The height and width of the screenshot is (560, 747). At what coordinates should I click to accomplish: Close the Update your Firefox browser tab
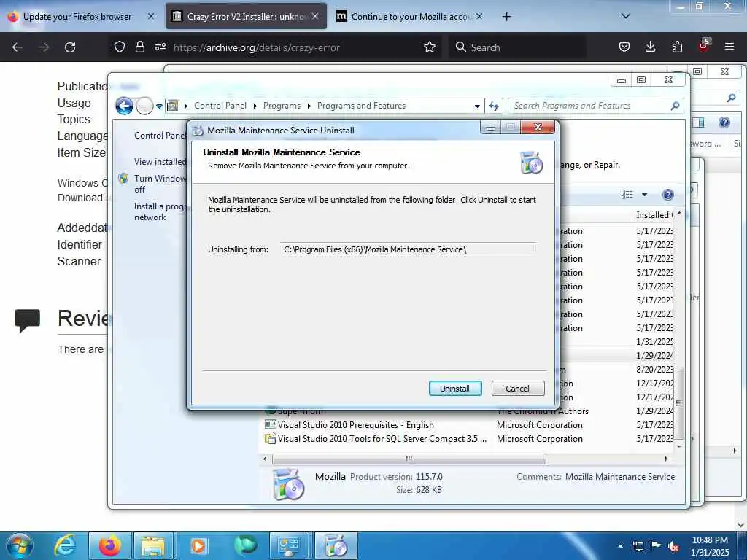[x=150, y=16]
